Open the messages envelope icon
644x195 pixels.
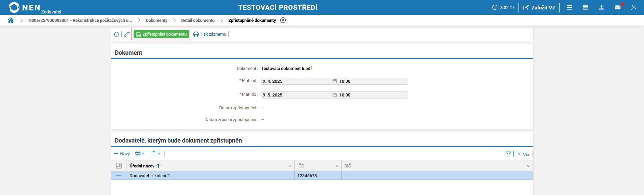coord(617,7)
